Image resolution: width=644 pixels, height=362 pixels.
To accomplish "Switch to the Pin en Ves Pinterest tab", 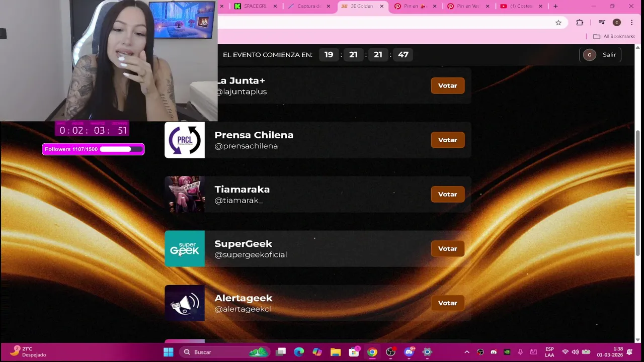I will pyautogui.click(x=467, y=6).
